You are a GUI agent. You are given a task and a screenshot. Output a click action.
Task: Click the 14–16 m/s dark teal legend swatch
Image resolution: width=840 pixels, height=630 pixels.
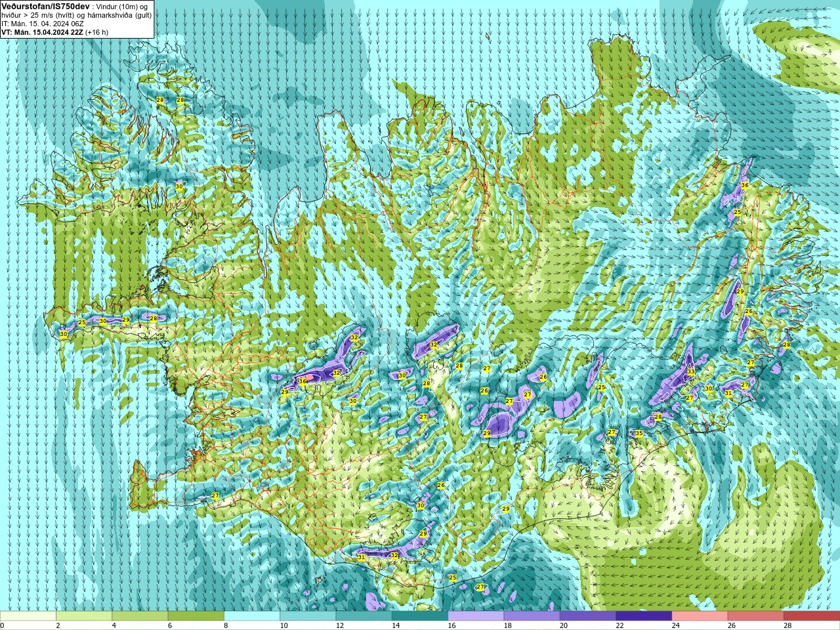[420, 616]
